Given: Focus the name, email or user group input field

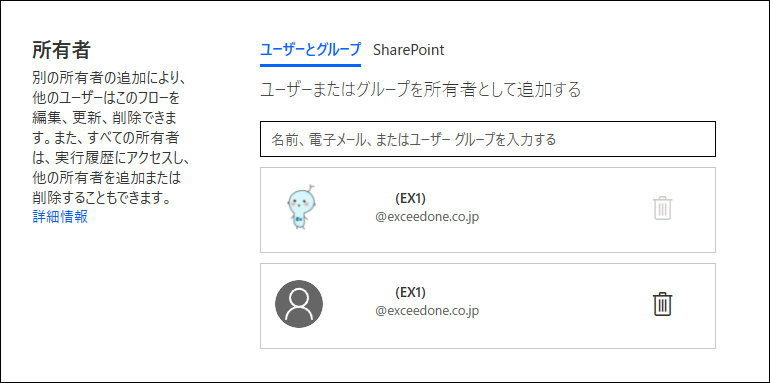Looking at the screenshot, I should (x=488, y=139).
